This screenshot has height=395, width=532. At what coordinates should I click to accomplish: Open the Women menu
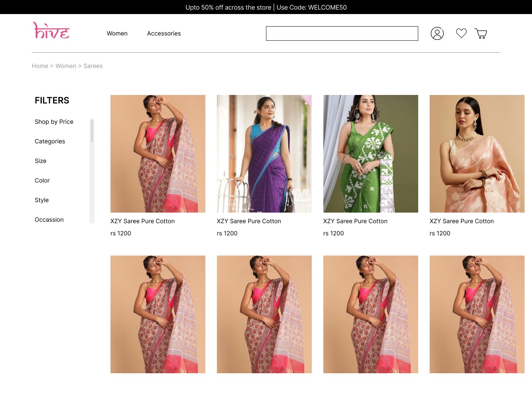pos(117,33)
